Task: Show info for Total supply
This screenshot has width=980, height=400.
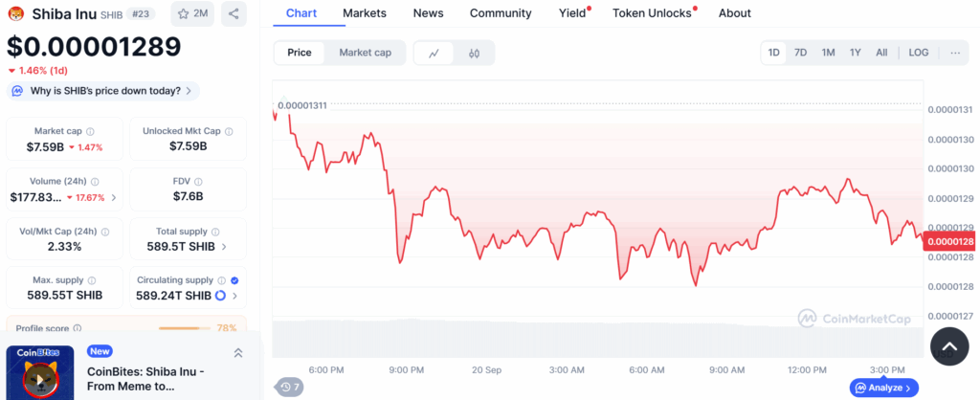Action: [x=215, y=232]
